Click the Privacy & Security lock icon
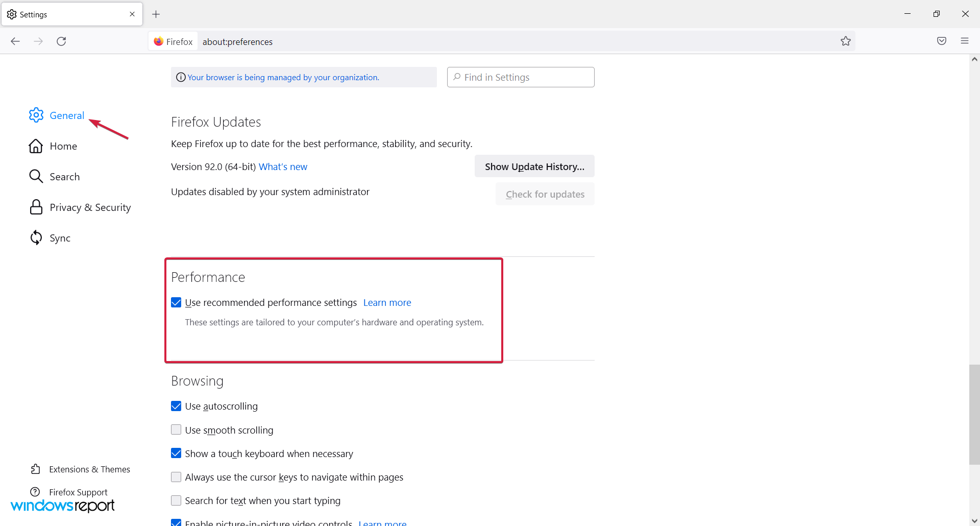 (x=36, y=207)
